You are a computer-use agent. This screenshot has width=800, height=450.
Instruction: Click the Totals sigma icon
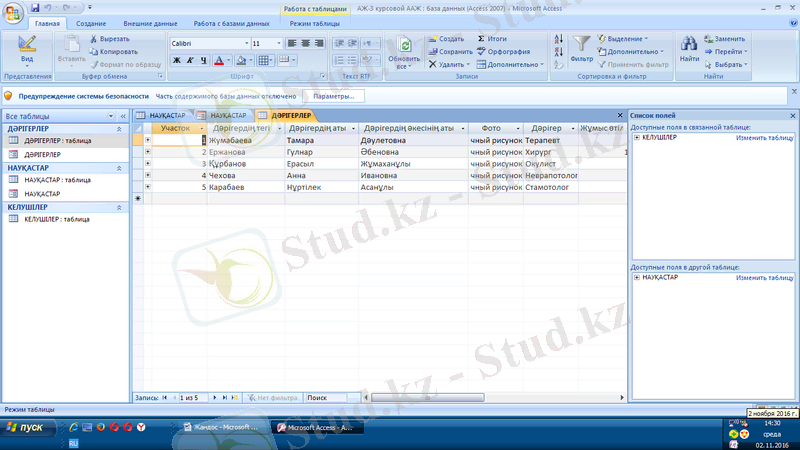click(482, 38)
